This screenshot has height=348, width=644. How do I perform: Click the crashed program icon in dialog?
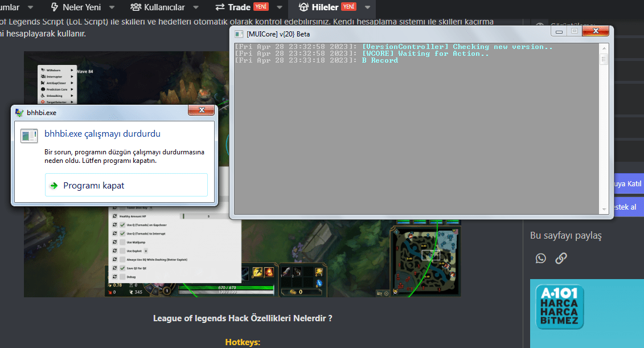(29, 136)
